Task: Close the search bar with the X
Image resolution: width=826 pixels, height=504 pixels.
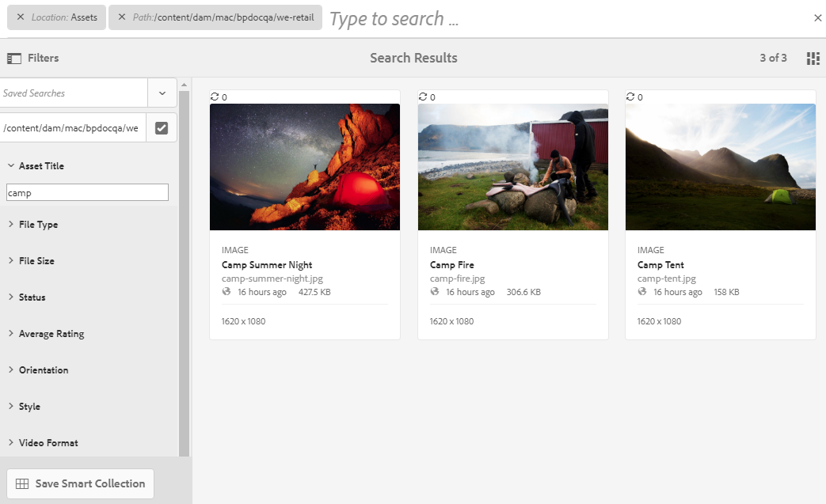Action: point(817,18)
